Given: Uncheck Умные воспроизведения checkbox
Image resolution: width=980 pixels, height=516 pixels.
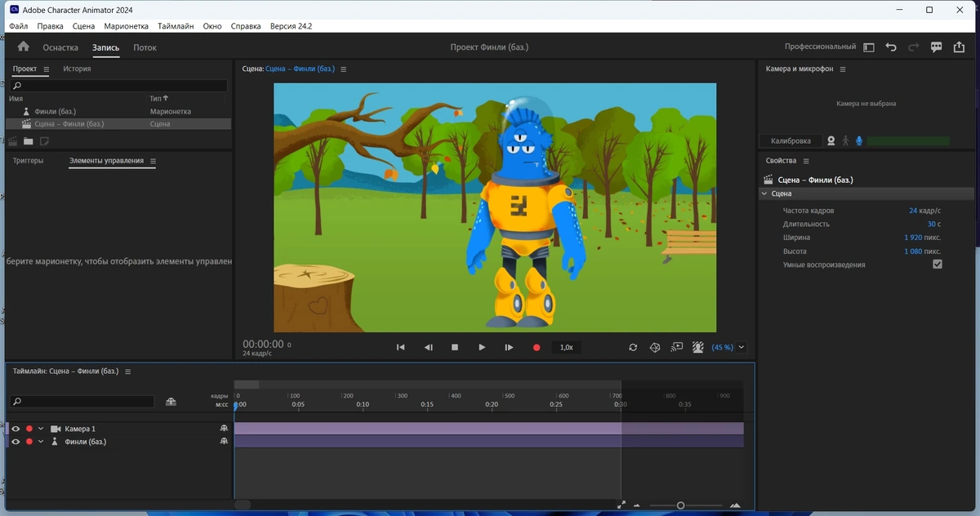Looking at the screenshot, I should tap(937, 265).
